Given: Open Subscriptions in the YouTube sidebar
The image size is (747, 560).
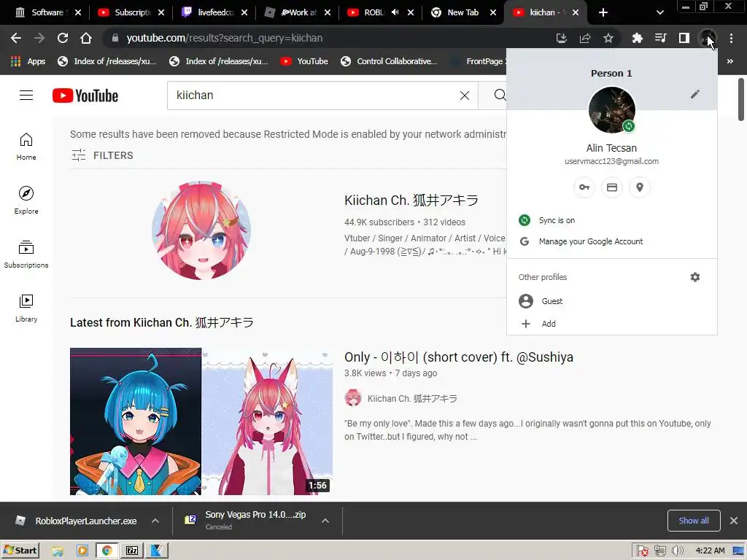Looking at the screenshot, I should pyautogui.click(x=26, y=254).
